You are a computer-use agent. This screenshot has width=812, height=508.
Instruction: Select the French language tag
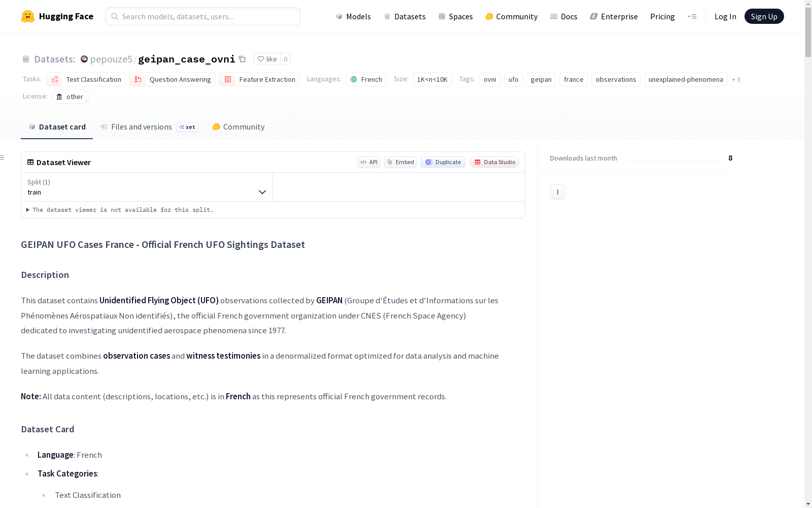(x=366, y=79)
